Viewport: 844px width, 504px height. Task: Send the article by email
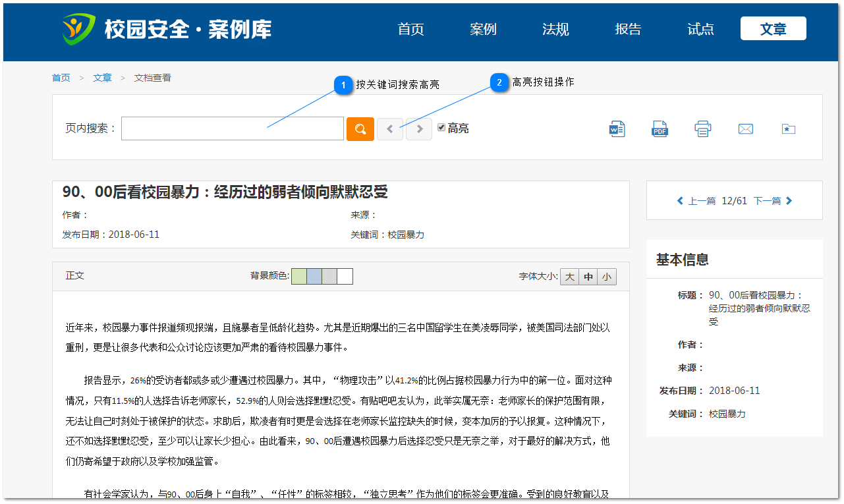tap(745, 128)
